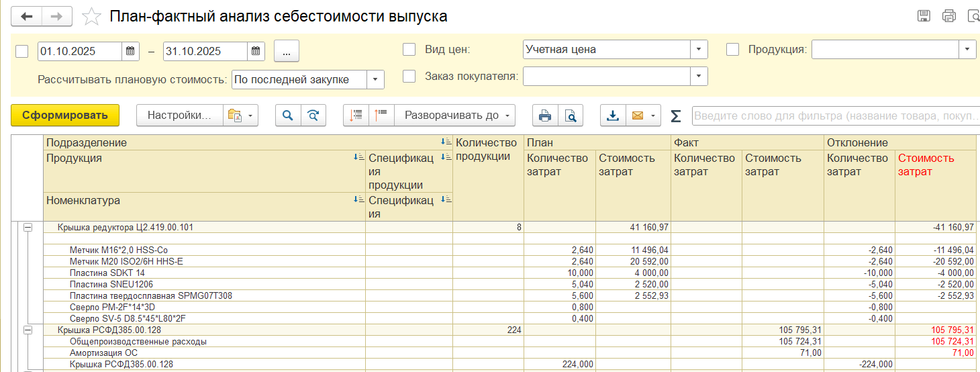Open 'Рассчитывать плановую стоимость' dropdown
980x372 pixels.
(375, 79)
